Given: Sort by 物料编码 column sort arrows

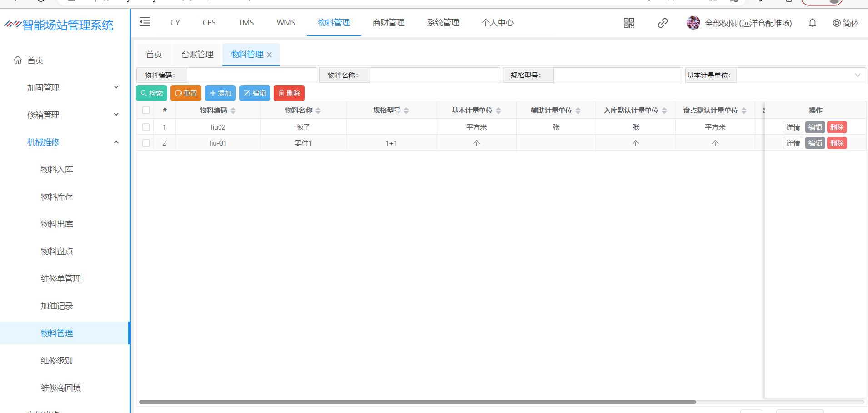Looking at the screenshot, I should 233,111.
